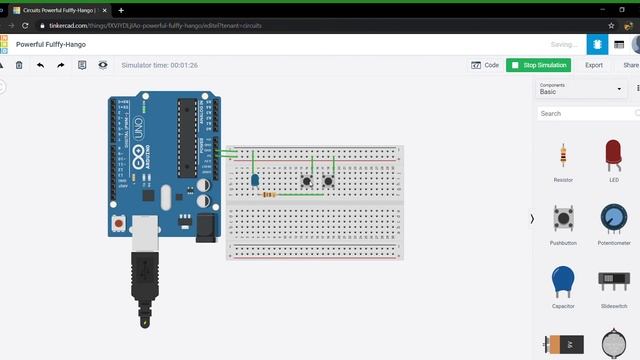Undo the last action

point(40,65)
